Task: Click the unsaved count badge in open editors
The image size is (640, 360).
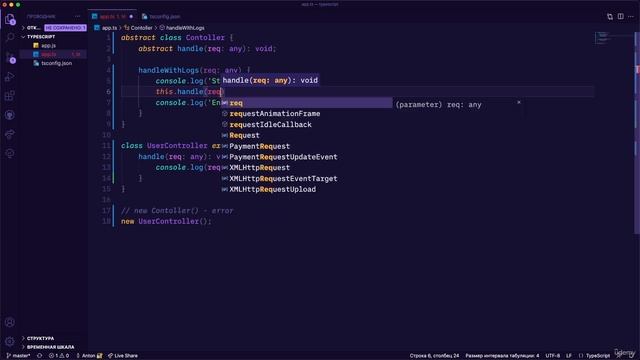Action: click(65, 28)
